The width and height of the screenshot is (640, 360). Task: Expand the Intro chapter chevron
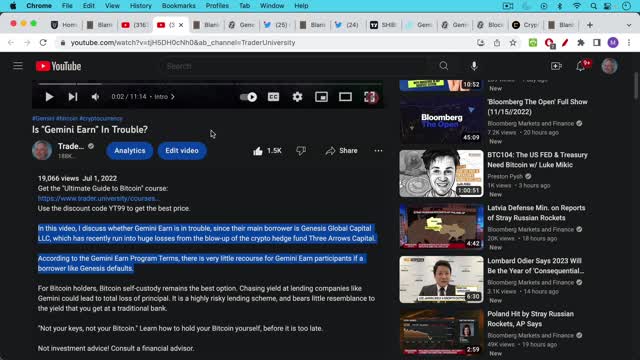click(173, 97)
